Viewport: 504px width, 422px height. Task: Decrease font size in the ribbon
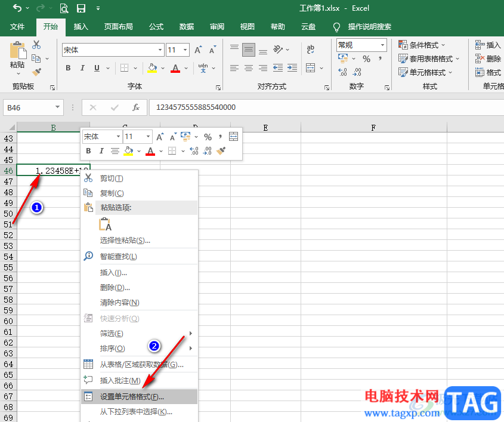click(x=213, y=50)
